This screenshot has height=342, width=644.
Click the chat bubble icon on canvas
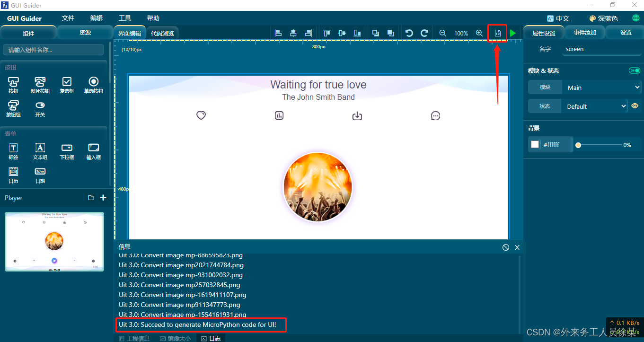436,115
